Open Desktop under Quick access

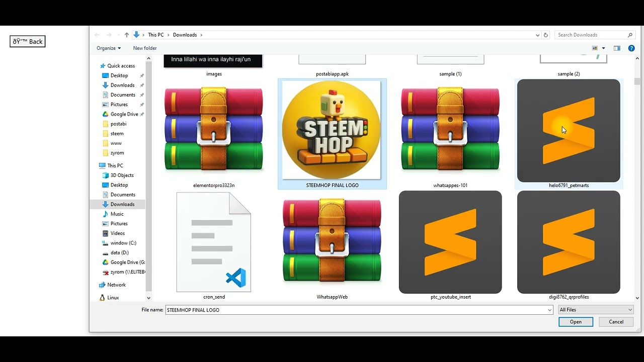click(119, 75)
